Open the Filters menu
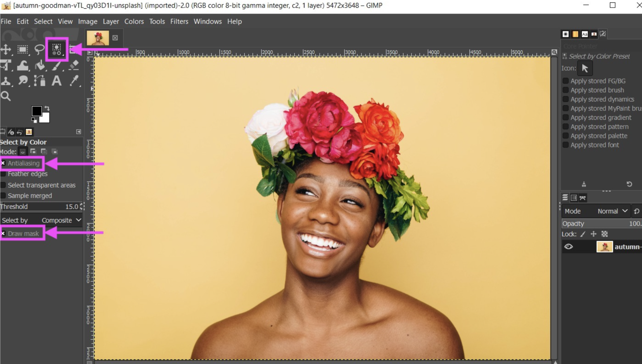Image resolution: width=642 pixels, height=364 pixels. (179, 21)
